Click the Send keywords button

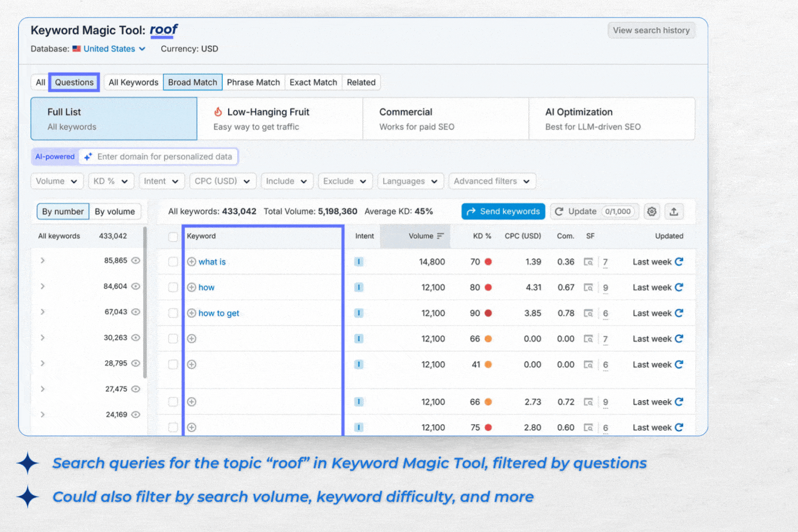503,211
